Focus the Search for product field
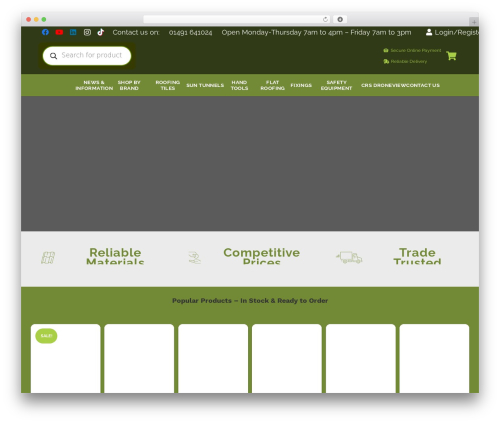Viewport: 500px width, 423px height. coord(87,56)
